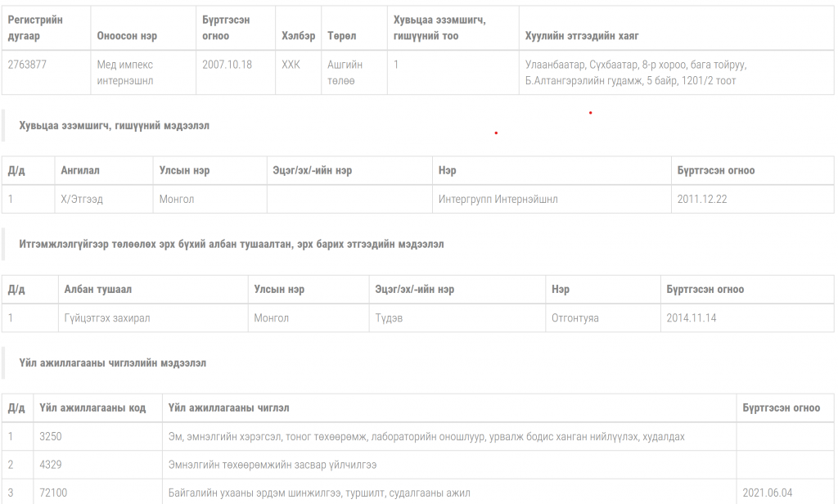838x504 pixels.
Task: Select the Х/Этгээд category cell
Action: [82, 199]
